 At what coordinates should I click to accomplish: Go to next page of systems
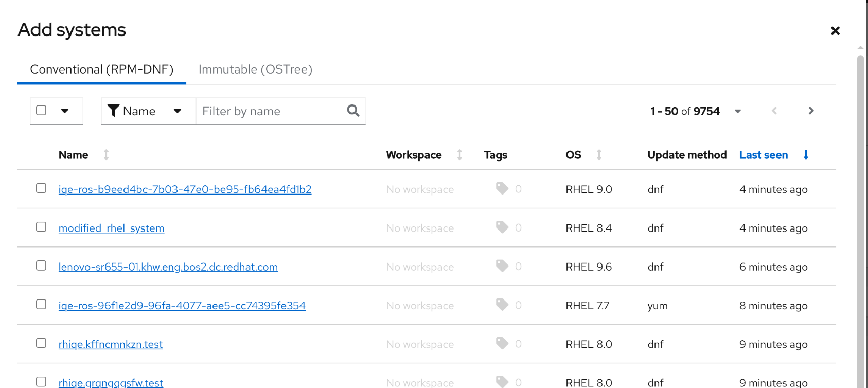pyautogui.click(x=811, y=111)
